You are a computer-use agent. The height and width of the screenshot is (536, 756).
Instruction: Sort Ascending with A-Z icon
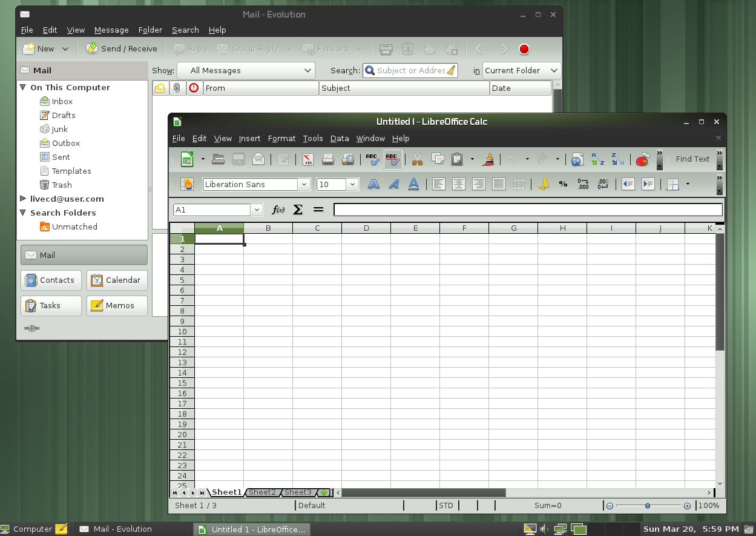597,159
